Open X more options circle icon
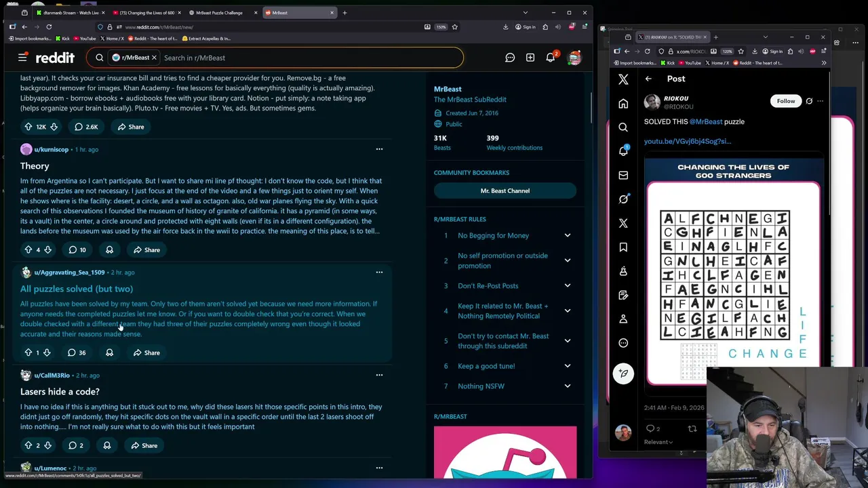This screenshot has width=868, height=488. [x=623, y=343]
